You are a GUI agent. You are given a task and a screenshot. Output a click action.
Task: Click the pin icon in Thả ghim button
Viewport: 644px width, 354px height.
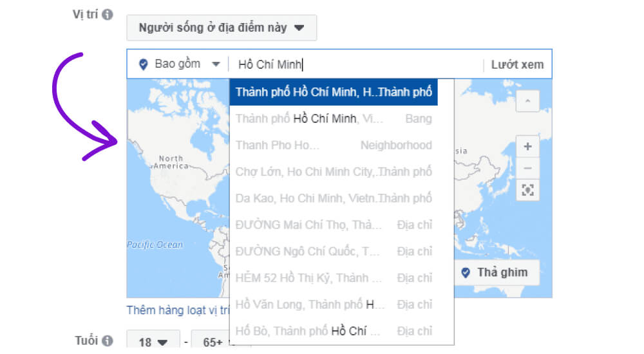(466, 273)
